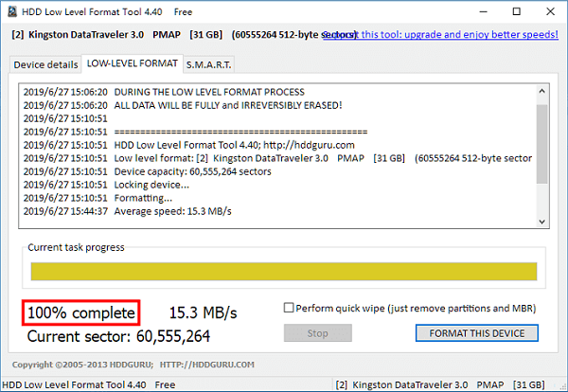The width and height of the screenshot is (568, 392).
Task: Click status bar HDD Low Level Format Tool 4.40 entry
Action: coord(89,384)
